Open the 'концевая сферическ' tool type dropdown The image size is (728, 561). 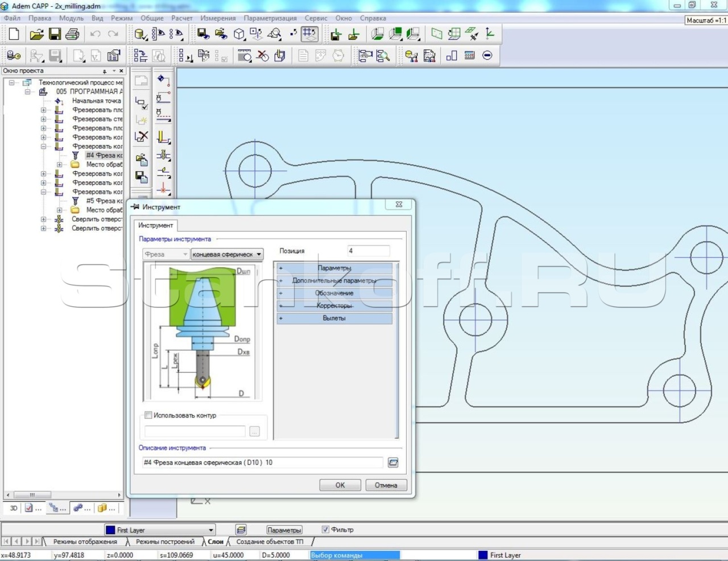pos(227,255)
